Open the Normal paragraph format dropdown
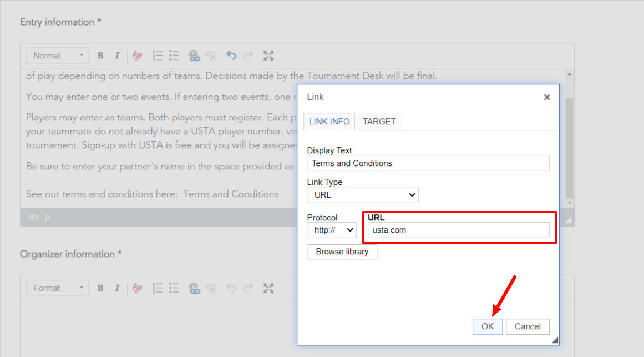The width and height of the screenshot is (644, 357). [58, 56]
